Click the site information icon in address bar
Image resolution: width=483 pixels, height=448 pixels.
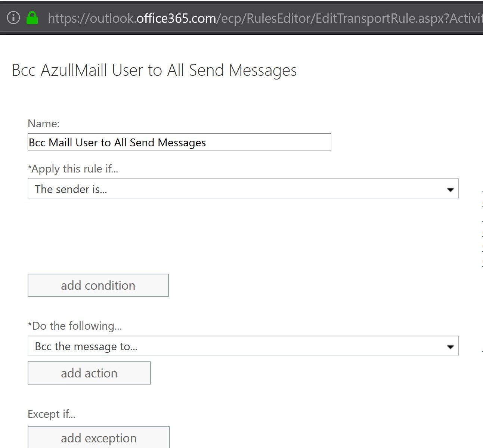pos(13,18)
